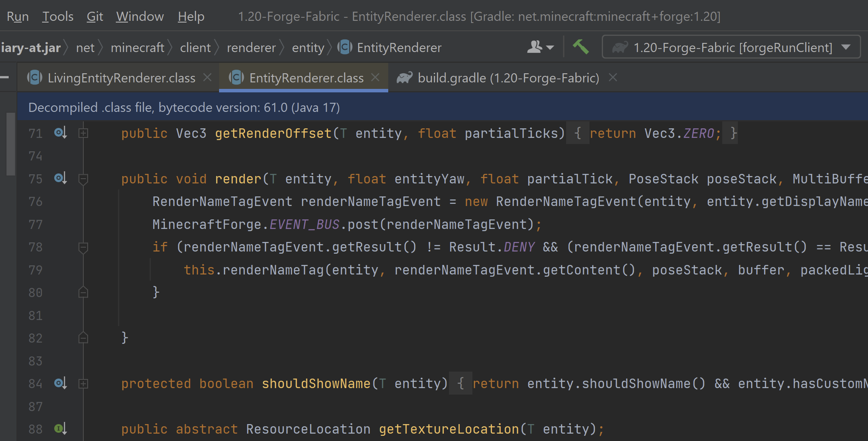Click the EntityRenderer class icon in the breadcrumb bar
The height and width of the screenshot is (441, 868).
click(344, 47)
